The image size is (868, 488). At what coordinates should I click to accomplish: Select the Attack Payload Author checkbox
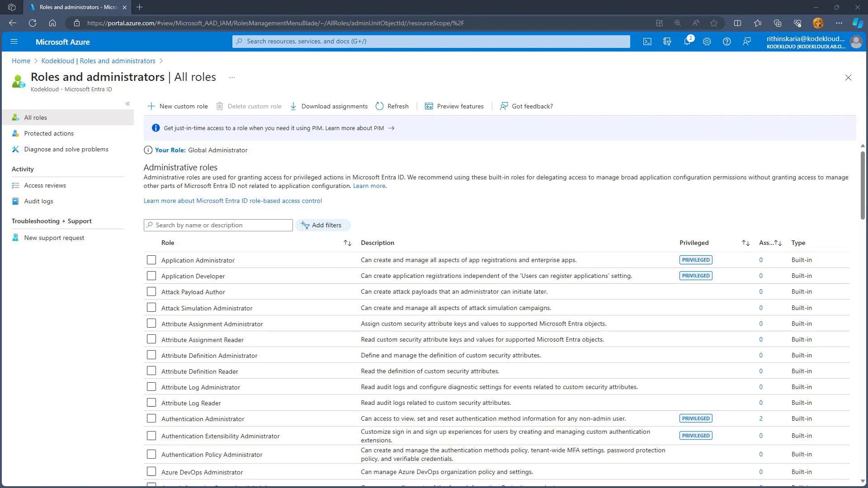[151, 291]
